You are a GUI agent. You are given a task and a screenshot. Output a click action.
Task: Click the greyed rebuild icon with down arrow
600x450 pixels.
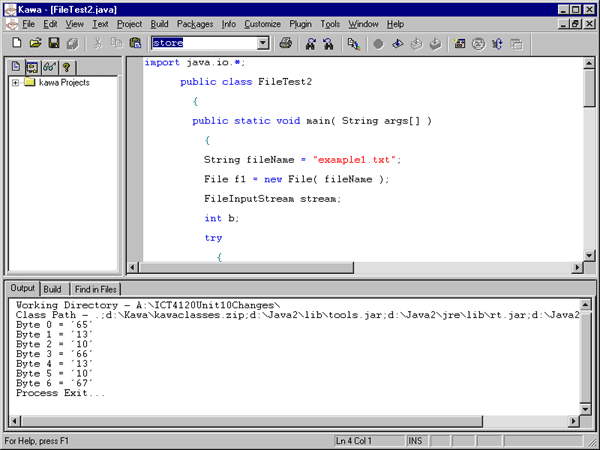coord(435,44)
